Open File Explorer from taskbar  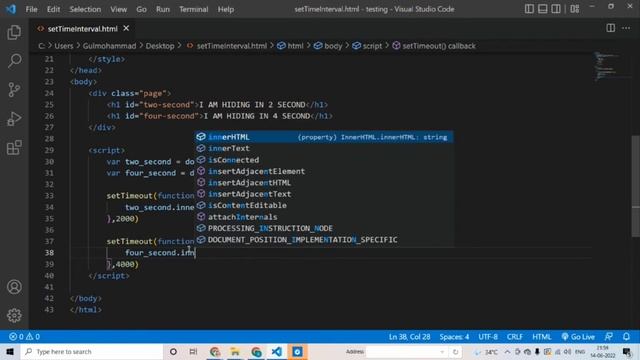(x=236, y=351)
